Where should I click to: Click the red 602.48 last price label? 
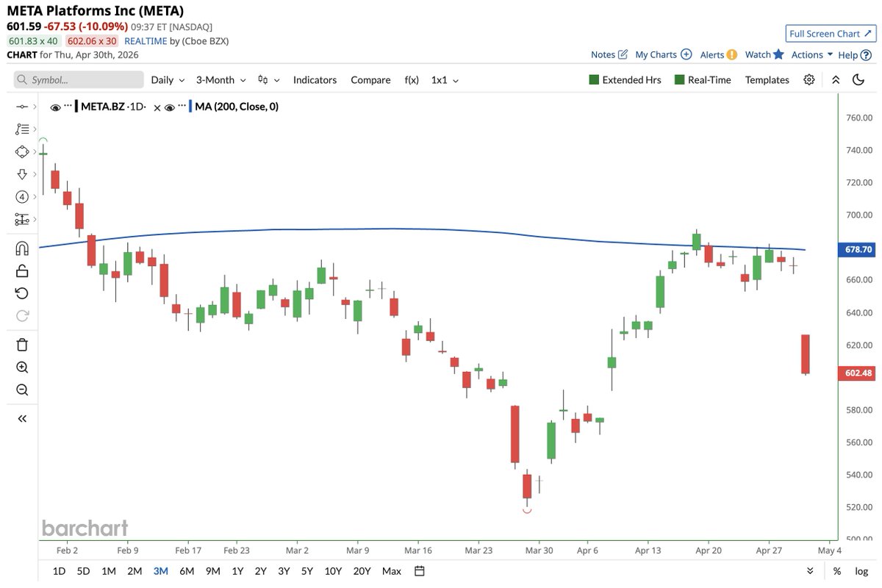[856, 373]
